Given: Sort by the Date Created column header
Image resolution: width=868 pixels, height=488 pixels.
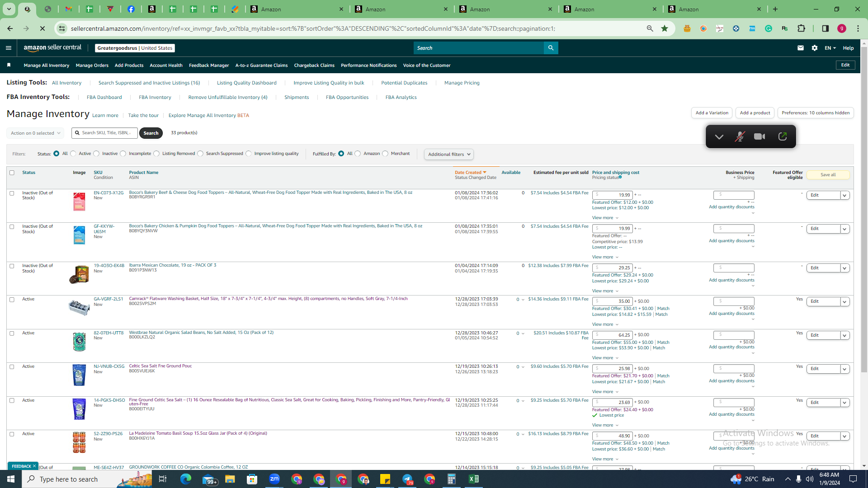Looking at the screenshot, I should (x=470, y=173).
